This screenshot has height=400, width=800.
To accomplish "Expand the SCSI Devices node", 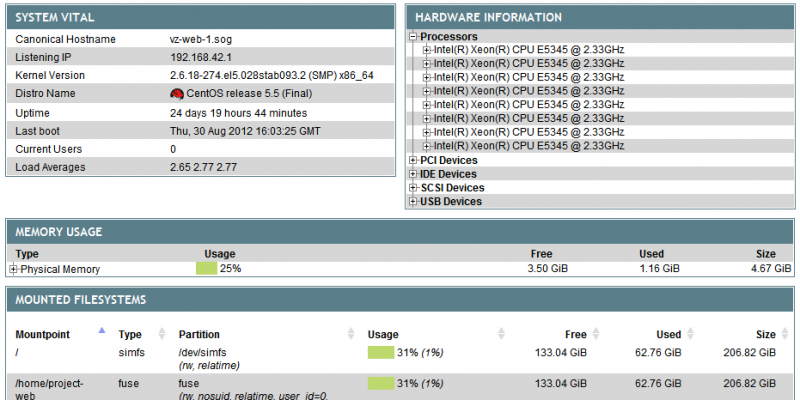I will click(413, 188).
